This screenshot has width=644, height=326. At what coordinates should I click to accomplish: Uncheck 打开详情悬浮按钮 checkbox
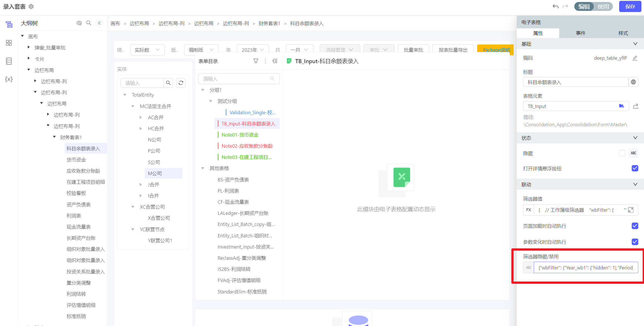tap(635, 168)
